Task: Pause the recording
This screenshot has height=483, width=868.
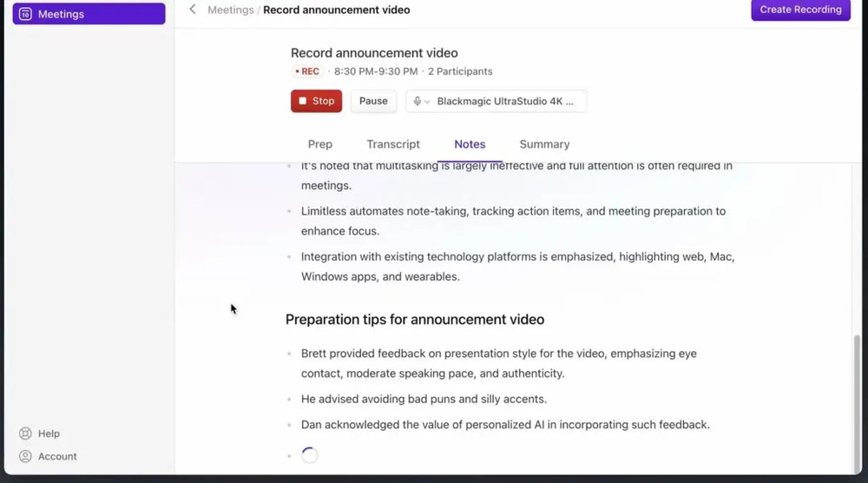Action: [x=373, y=101]
